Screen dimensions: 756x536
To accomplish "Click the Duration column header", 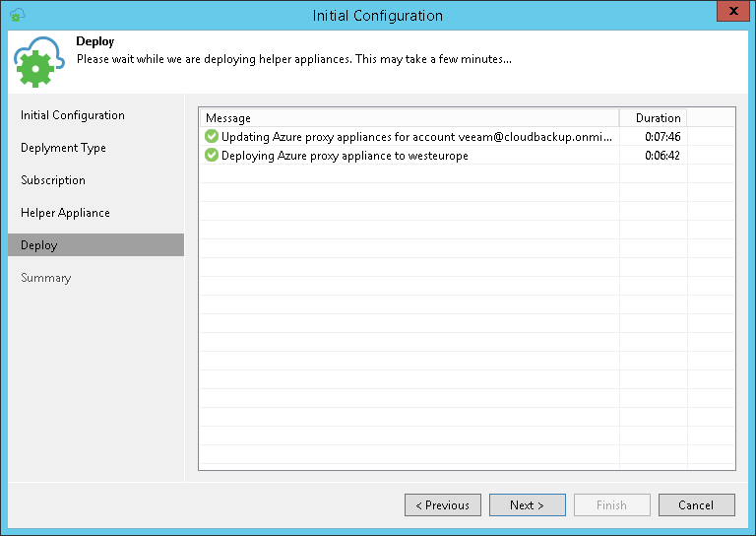I will (x=658, y=118).
